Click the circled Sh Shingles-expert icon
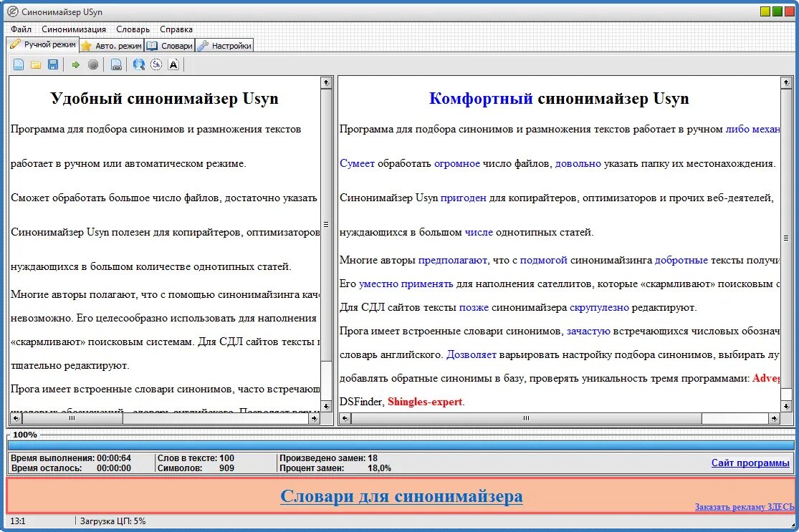This screenshot has width=799, height=532. [x=156, y=64]
